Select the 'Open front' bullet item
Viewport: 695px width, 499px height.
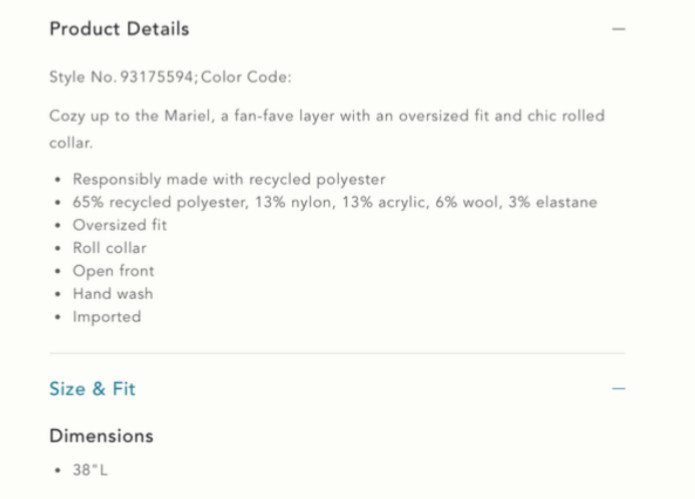[x=113, y=271]
